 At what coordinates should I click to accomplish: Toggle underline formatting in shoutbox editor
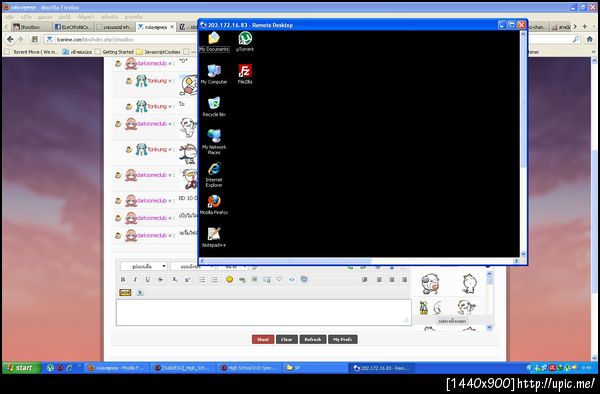click(148, 280)
